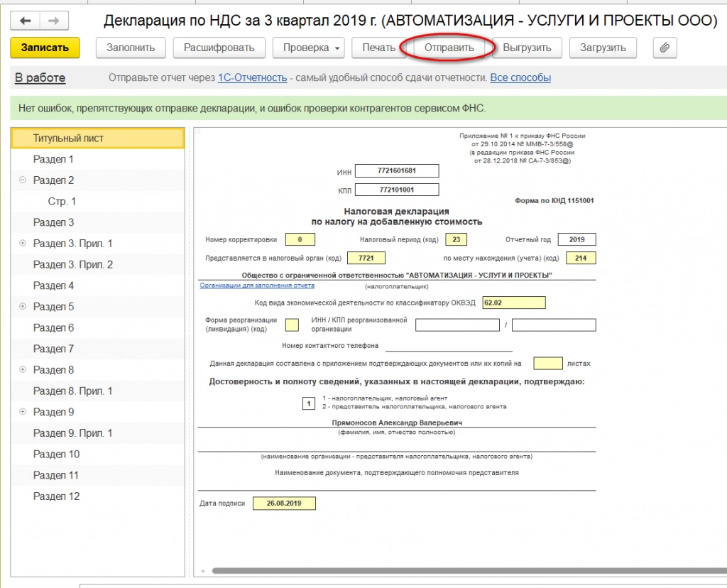Expand the Раздел 9 node

22,412
